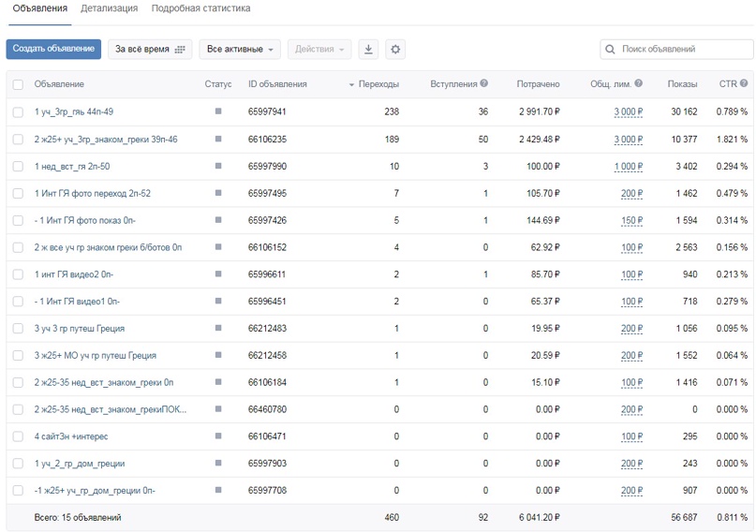The image size is (756, 532).
Task: Click the search magnifier icon
Action: click(610, 49)
